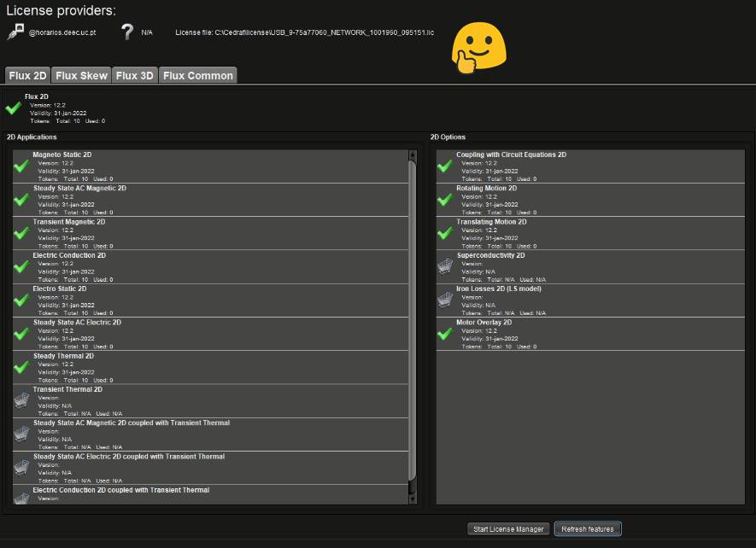Click the checkmark icon for Rotating Motion 2D
This screenshot has width=756, height=548.
444,200
